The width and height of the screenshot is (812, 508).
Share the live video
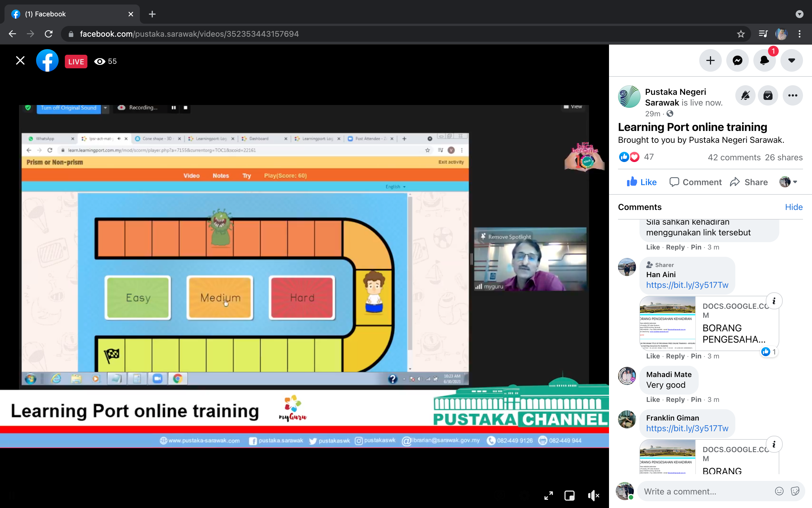[x=749, y=182]
